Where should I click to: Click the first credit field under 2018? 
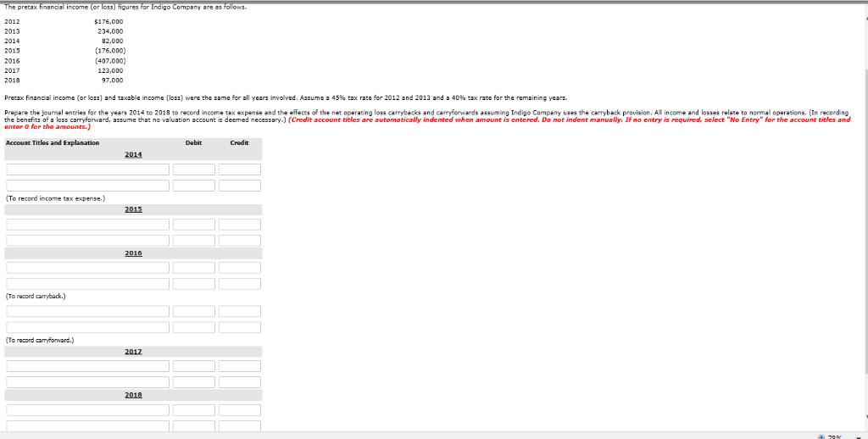pos(239,410)
